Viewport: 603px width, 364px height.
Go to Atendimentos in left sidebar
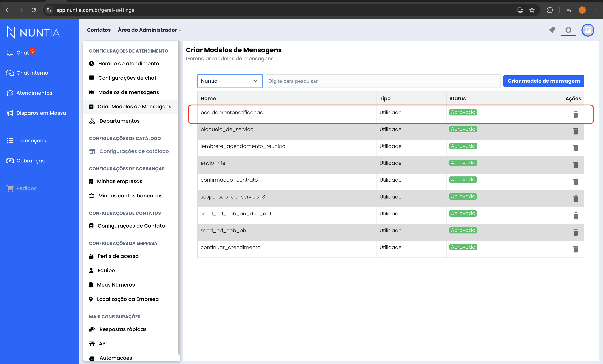(29, 93)
